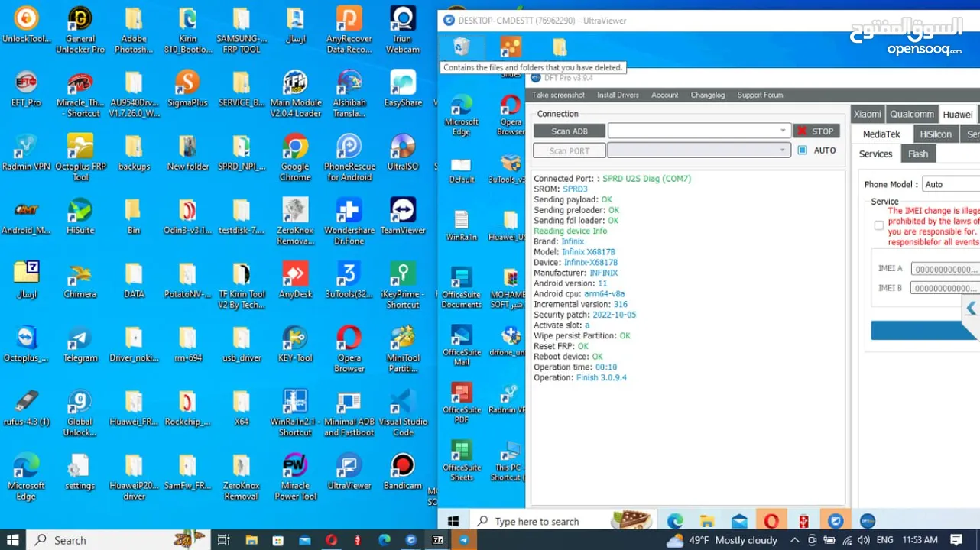Launch Radmin VPN on local desktop
Screen dimensions: 980x550
coord(27,153)
